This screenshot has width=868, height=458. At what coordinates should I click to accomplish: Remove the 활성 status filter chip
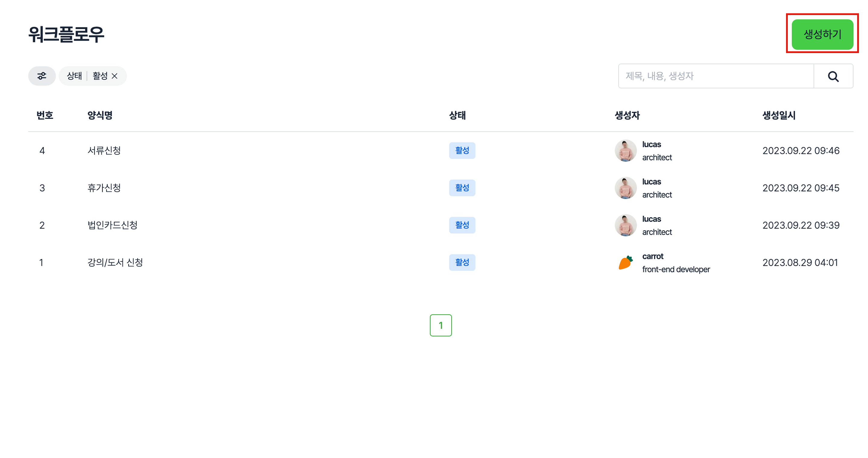(x=115, y=76)
